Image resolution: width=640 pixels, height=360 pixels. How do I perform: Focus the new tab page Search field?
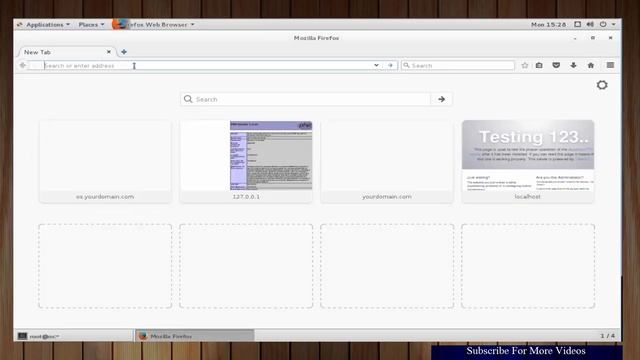click(305, 99)
